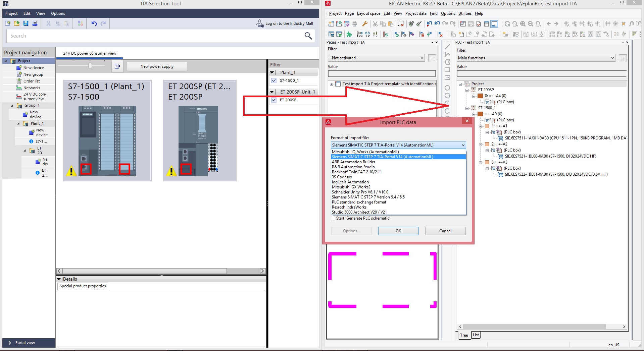Click the Redo arrow in TIA Selection Tool

pos(103,23)
